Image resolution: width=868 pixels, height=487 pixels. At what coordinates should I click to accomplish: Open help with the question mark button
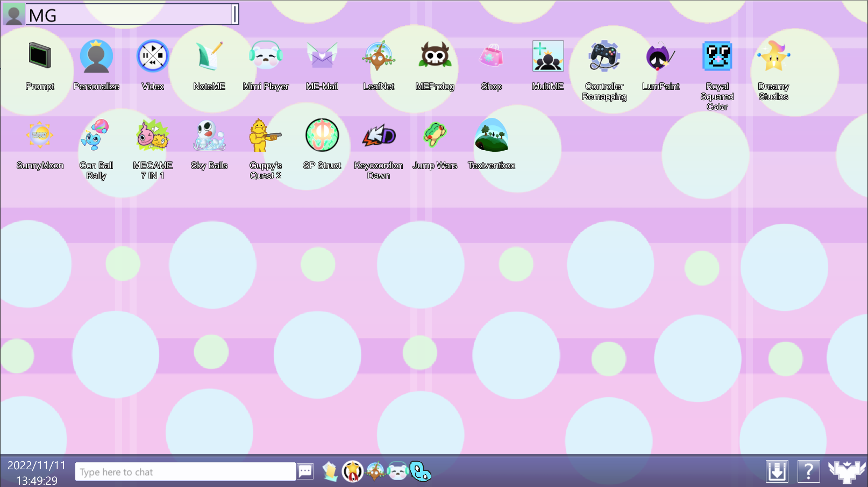[809, 471]
